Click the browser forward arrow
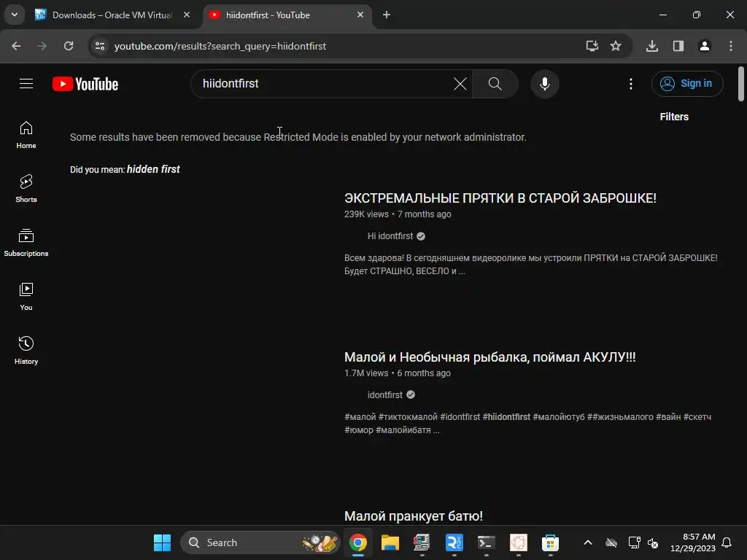 click(x=42, y=46)
